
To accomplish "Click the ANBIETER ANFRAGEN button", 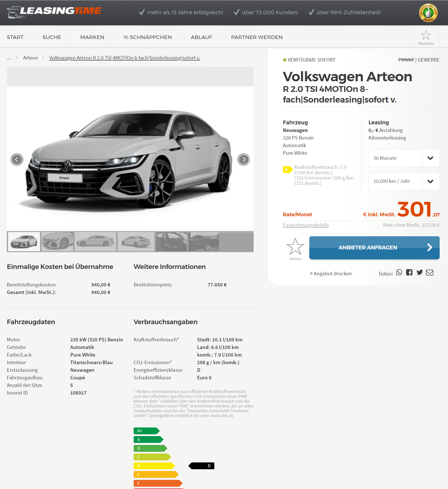I will click(x=374, y=248).
